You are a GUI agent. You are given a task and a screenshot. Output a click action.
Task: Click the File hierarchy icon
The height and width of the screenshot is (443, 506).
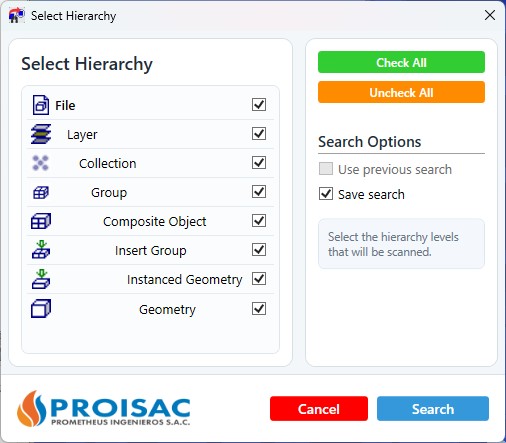(x=41, y=105)
